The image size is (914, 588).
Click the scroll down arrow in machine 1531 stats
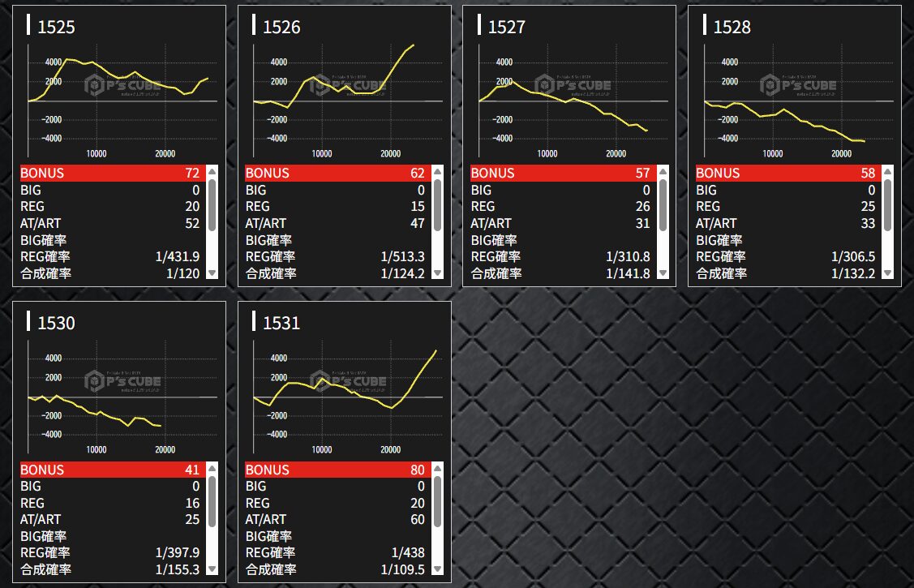coord(438,569)
